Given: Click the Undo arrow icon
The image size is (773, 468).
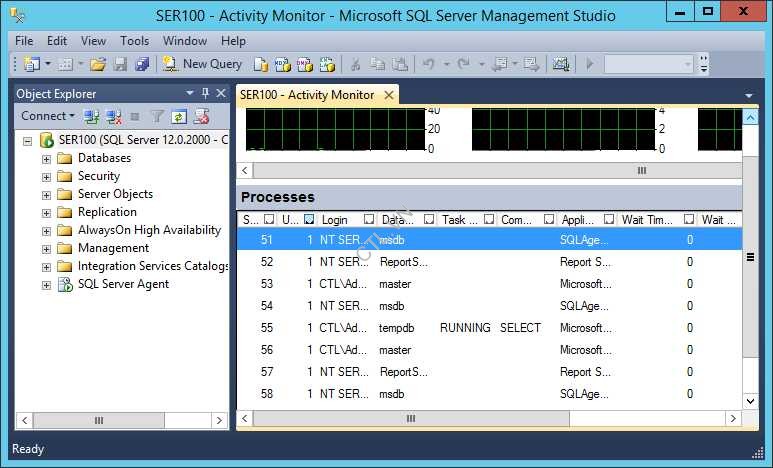Looking at the screenshot, I should coord(428,64).
